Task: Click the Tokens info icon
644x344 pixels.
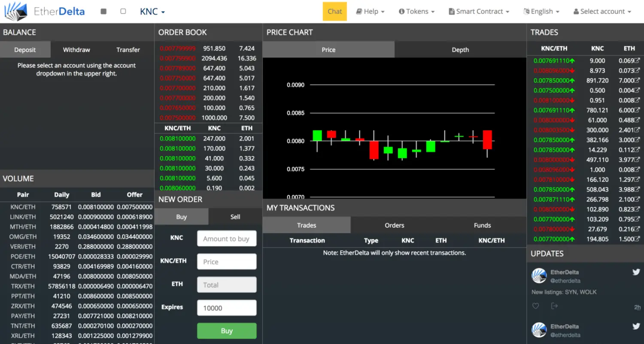Action: 403,11
